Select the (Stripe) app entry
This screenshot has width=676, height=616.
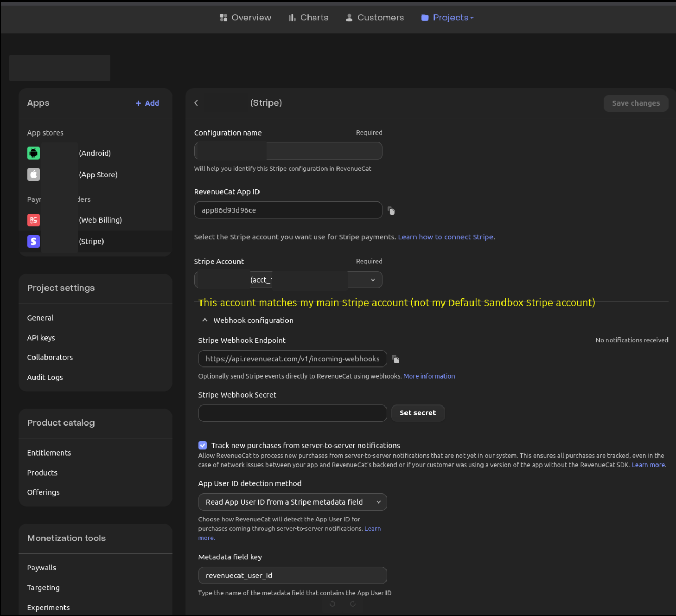[96, 241]
